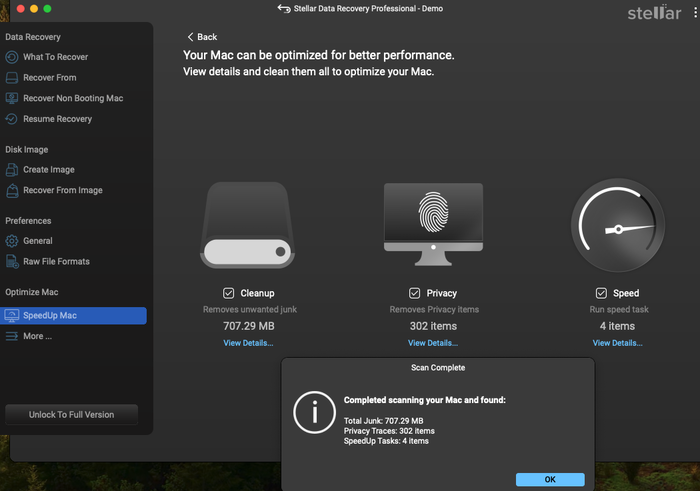Open Resume Recovery option
The height and width of the screenshot is (491, 700).
point(58,119)
